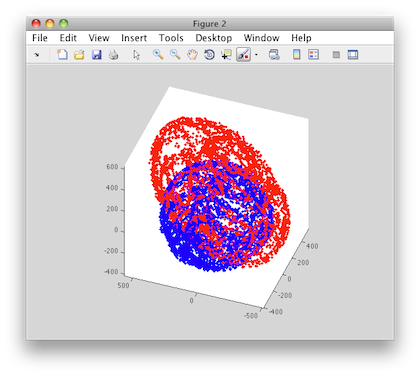This screenshot has height=376, width=420.
Task: Toggle the Brush/Select Data tool
Action: pyautogui.click(x=244, y=55)
